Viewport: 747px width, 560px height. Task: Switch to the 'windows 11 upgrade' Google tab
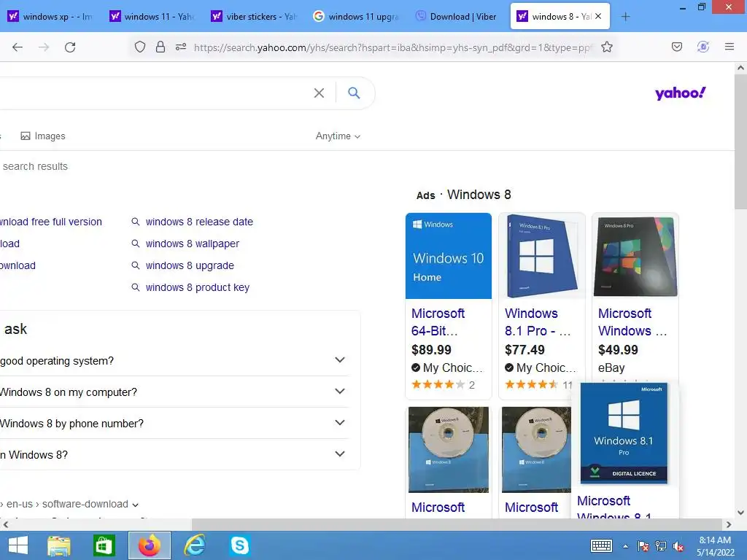point(356,17)
